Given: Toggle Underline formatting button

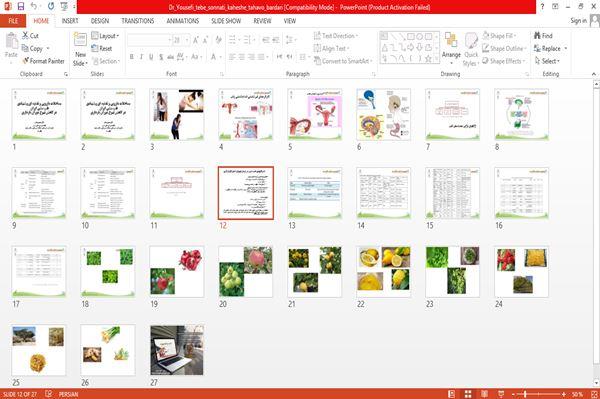Looking at the screenshot, I should coord(151,57).
